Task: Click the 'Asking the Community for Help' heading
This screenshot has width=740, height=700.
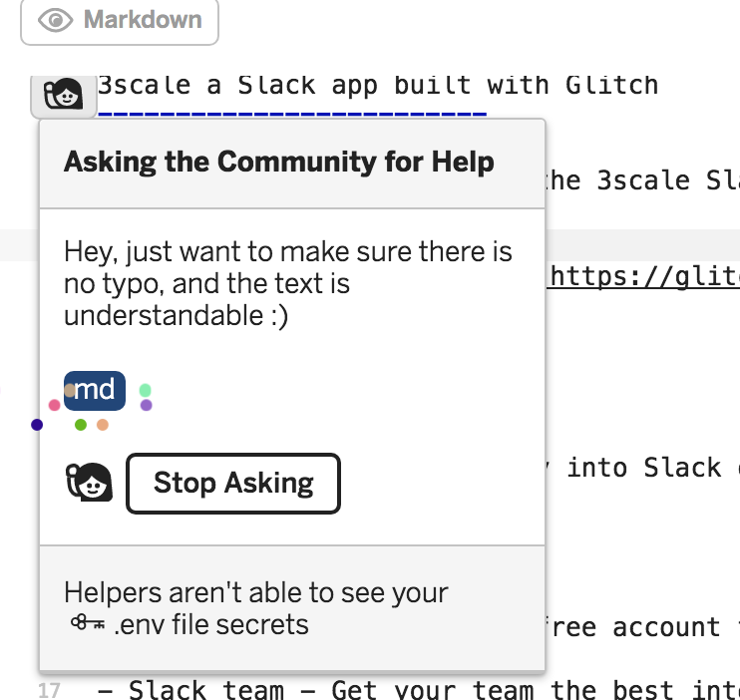Action: point(279,163)
